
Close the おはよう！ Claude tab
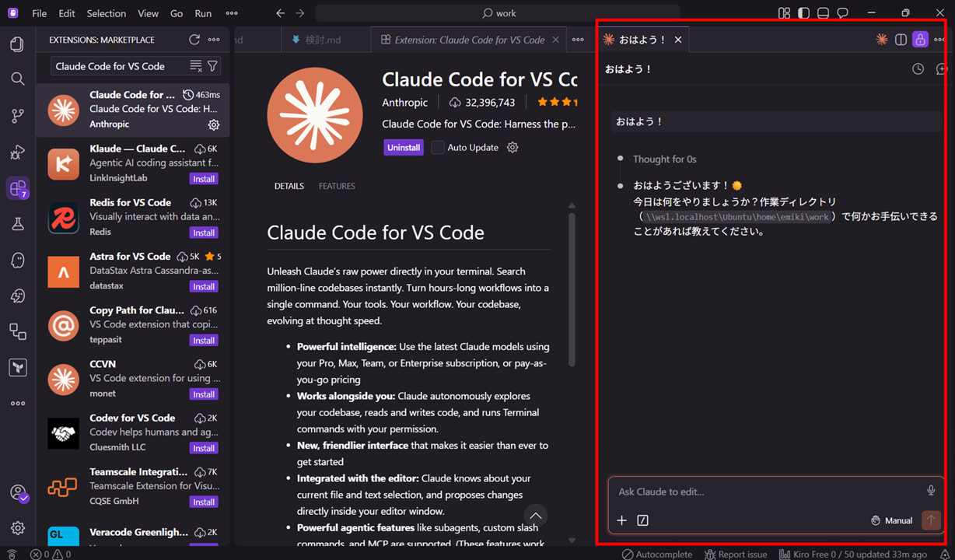point(678,40)
